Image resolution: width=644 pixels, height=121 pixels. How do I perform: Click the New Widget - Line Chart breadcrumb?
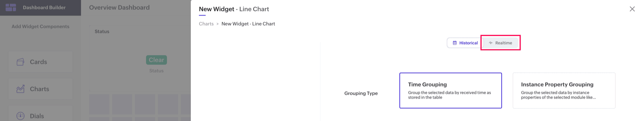click(248, 24)
